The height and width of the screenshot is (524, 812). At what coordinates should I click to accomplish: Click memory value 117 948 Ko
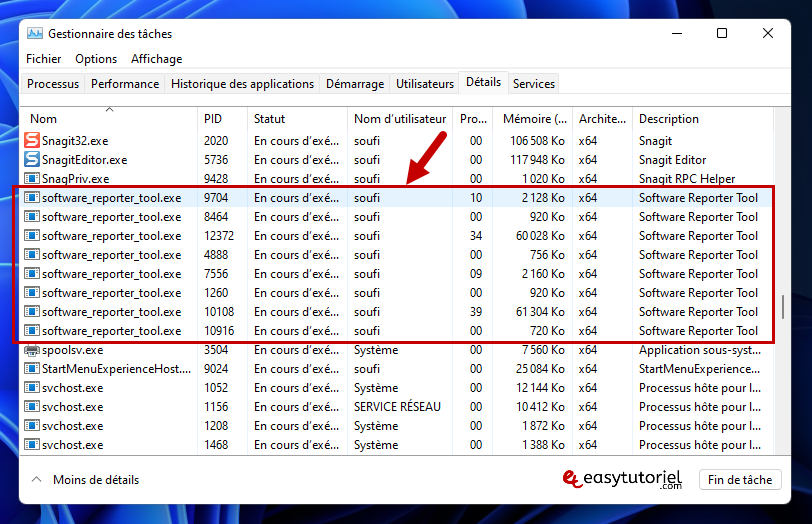(x=537, y=160)
